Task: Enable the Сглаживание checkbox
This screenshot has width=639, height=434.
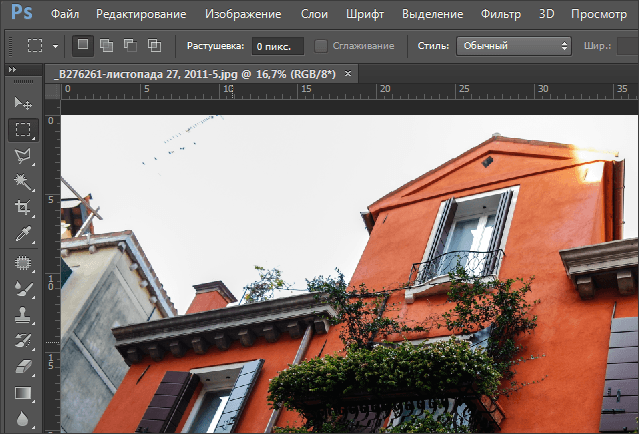Action: coord(321,46)
